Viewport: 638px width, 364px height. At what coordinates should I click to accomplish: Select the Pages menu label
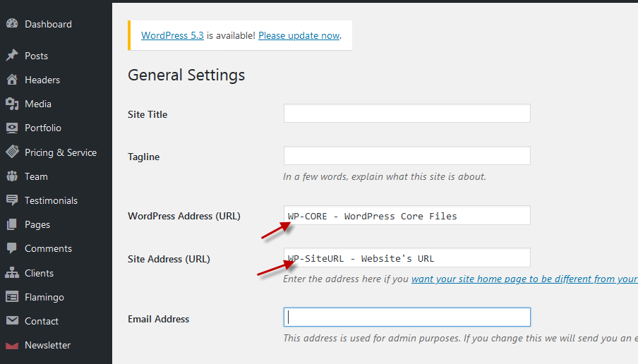37,224
